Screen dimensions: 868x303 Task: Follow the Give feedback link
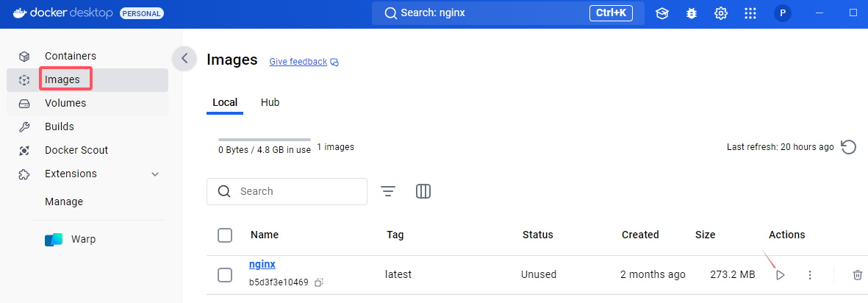pyautogui.click(x=298, y=62)
